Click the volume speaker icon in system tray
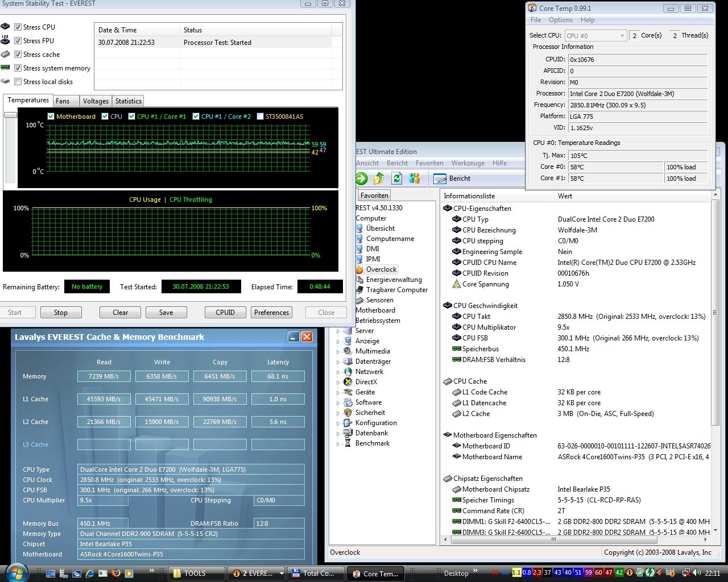Viewport: 728px width, 582px height. click(x=696, y=573)
